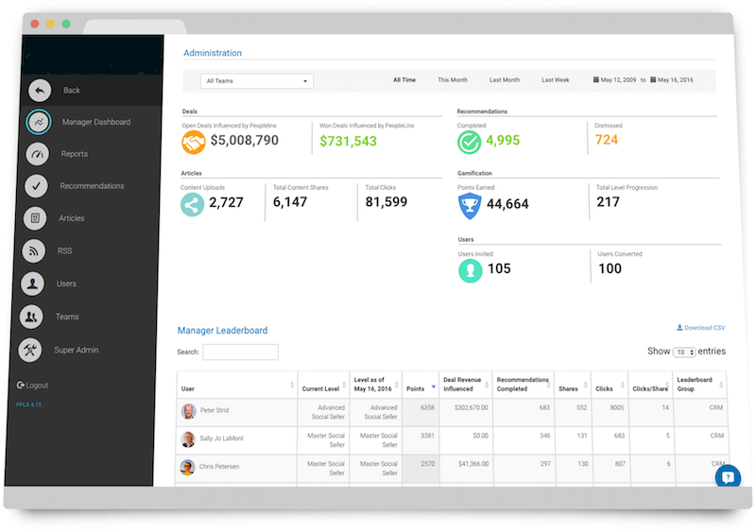Click the 4,995 completed value
Viewport: 756px width, 532px height.
(x=503, y=141)
